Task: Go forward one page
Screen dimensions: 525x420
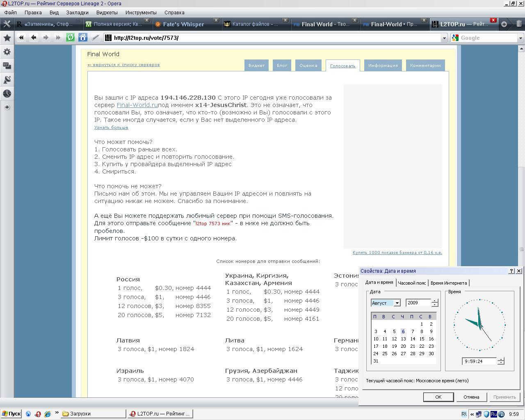Action: (46, 38)
